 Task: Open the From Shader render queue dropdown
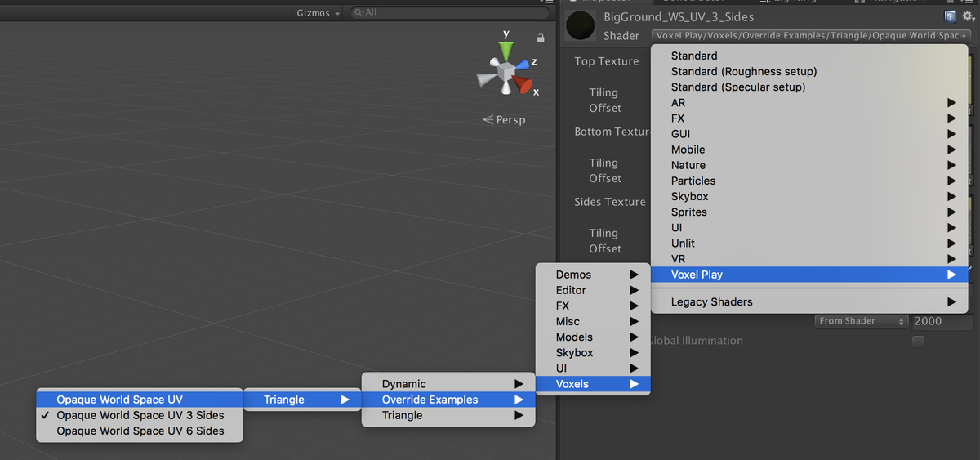click(862, 321)
